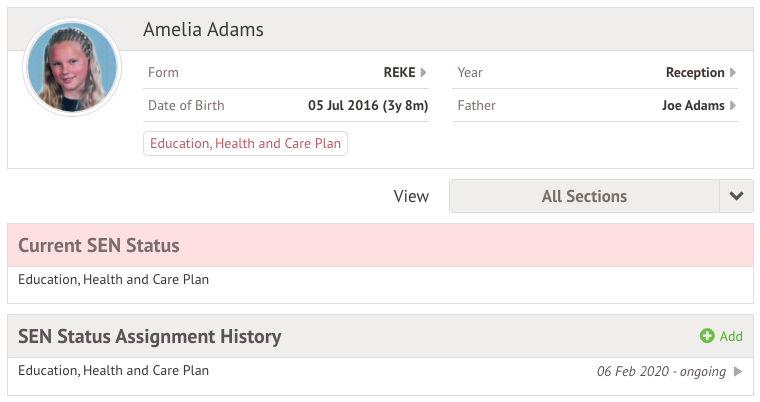Viewport: 760px width, 402px height.
Task: Click the arrow beside Reception year
Action: pyautogui.click(x=733, y=73)
